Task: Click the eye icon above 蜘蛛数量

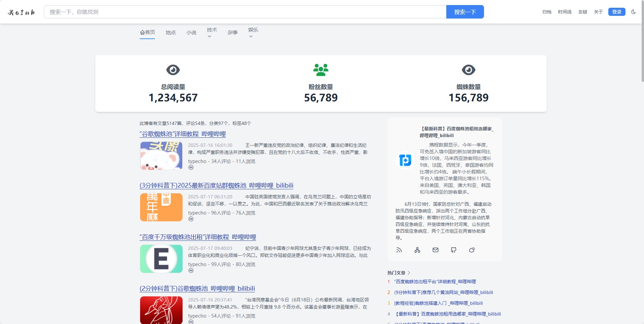Action: coord(469,70)
